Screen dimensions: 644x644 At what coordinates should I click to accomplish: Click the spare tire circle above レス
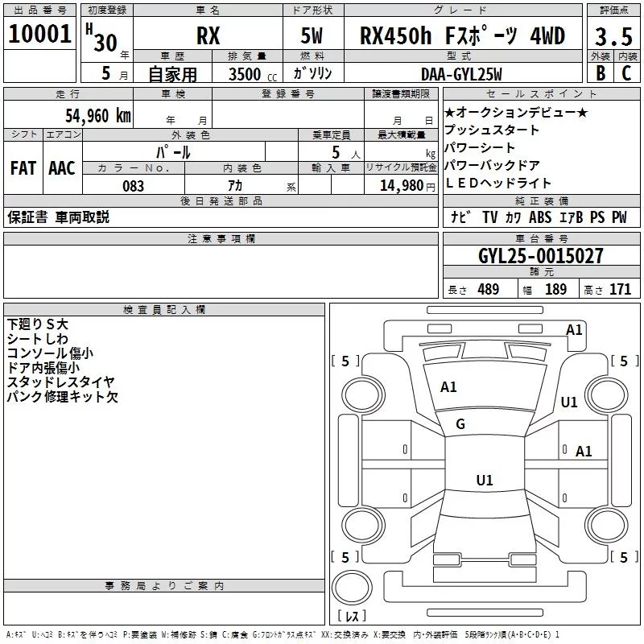coord(352,587)
